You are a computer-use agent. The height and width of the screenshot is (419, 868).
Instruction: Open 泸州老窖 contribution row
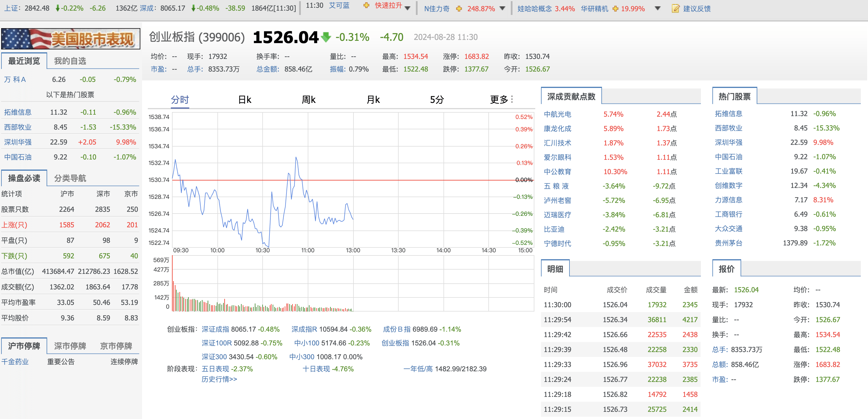click(557, 200)
